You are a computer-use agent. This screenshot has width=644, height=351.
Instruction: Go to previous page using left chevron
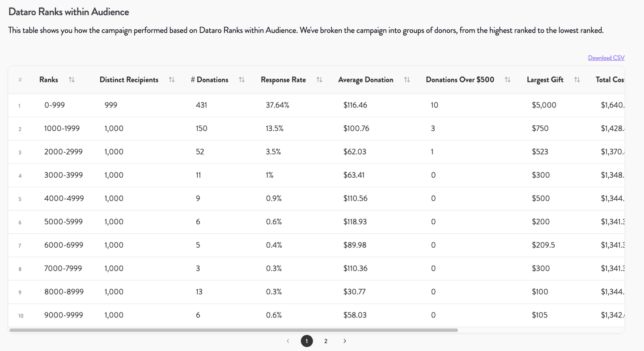pos(288,341)
